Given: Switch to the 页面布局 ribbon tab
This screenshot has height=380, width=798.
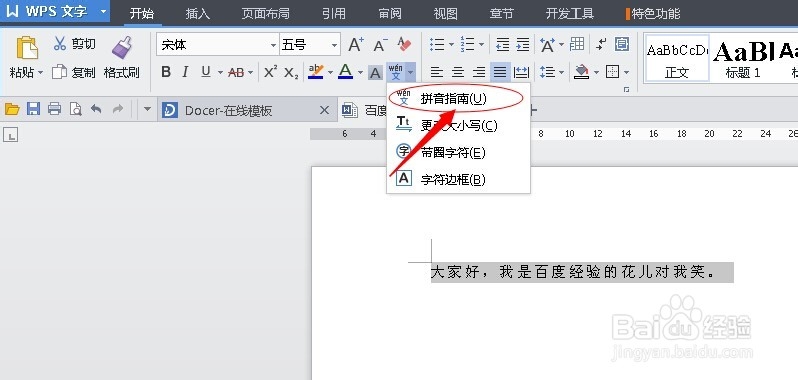Looking at the screenshot, I should [x=265, y=13].
